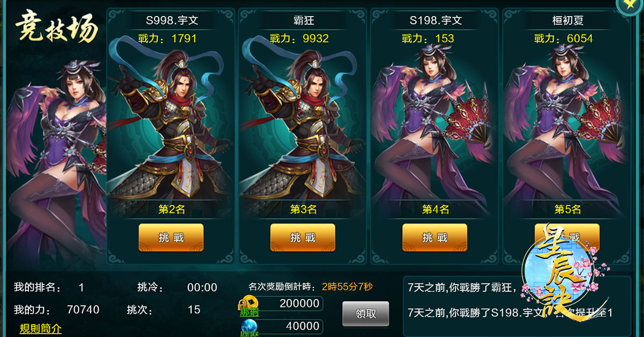
Task: Click 挑戰 button under 第4名 card
Action: click(x=435, y=238)
